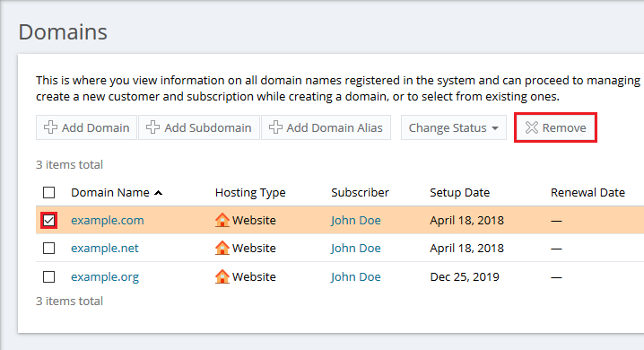644x350 pixels.
Task: Click the house icon in the example.com row
Action: [222, 220]
